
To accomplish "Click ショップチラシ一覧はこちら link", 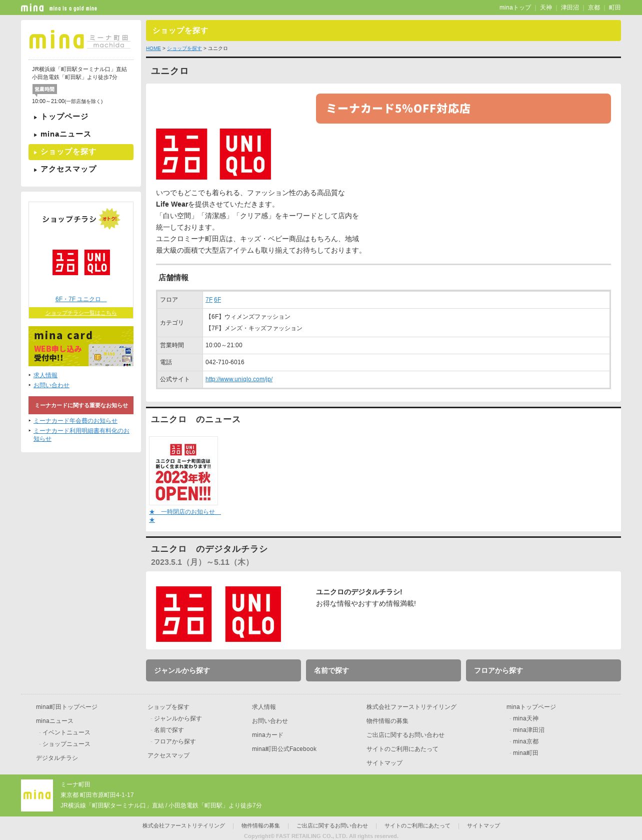I will coord(81,313).
